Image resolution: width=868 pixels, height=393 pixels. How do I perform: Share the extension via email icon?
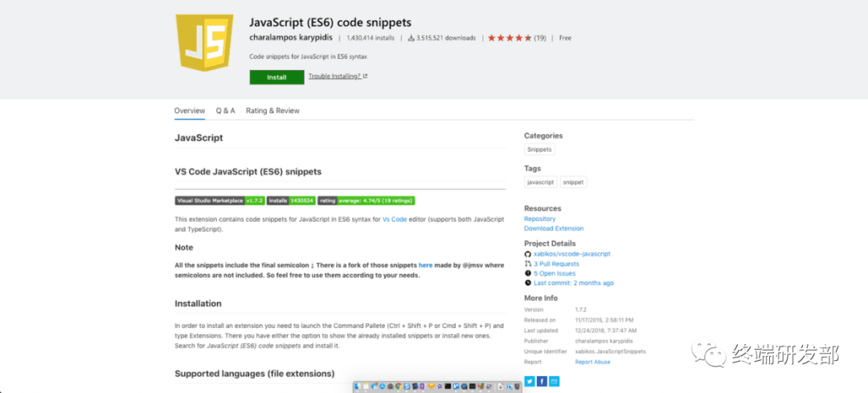click(555, 381)
